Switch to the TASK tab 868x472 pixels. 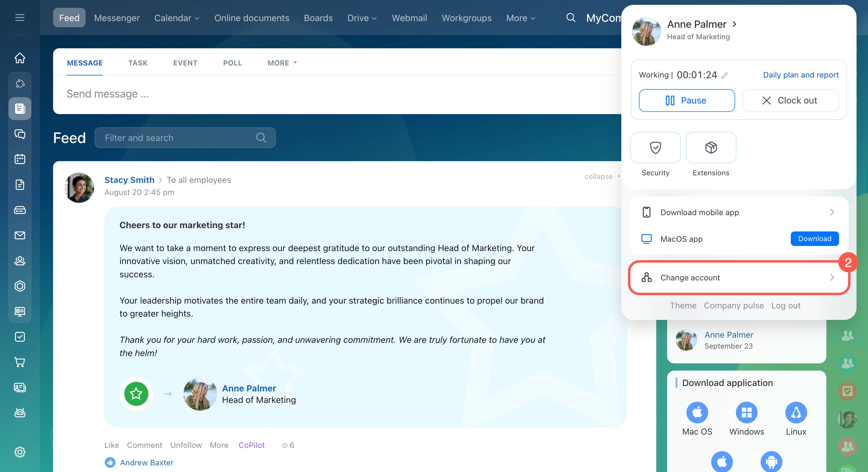(138, 63)
